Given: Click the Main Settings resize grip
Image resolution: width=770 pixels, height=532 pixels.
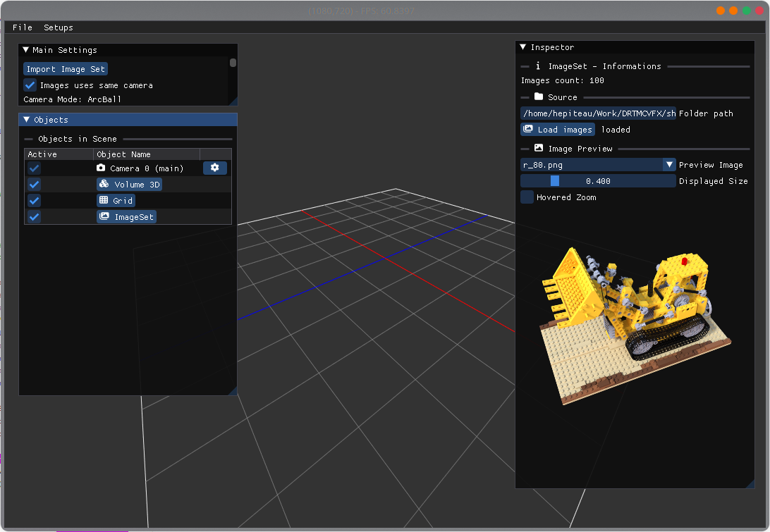Looking at the screenshot, I should [x=233, y=101].
